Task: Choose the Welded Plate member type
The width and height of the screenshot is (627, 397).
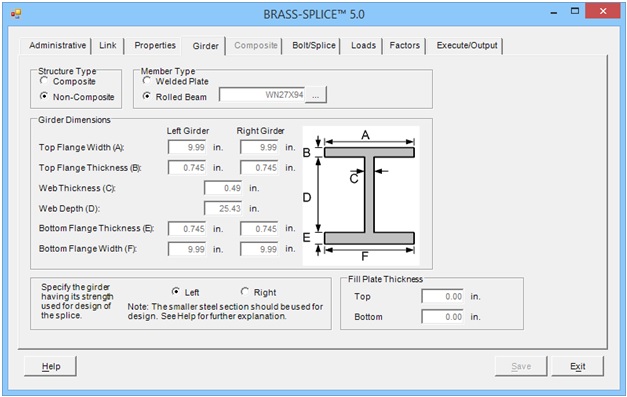Action: 147,81
